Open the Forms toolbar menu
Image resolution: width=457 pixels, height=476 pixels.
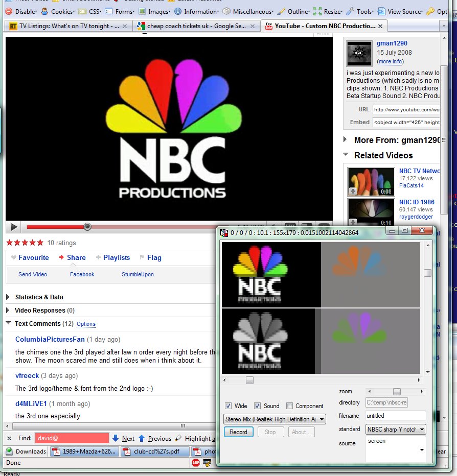click(120, 12)
